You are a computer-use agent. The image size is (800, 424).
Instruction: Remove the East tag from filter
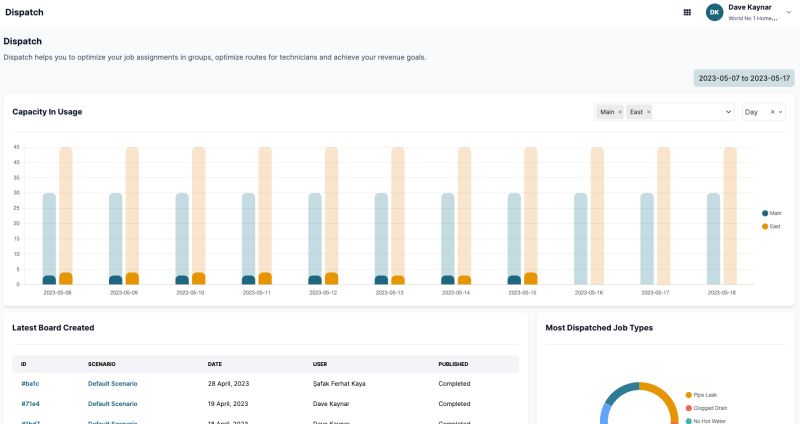648,112
